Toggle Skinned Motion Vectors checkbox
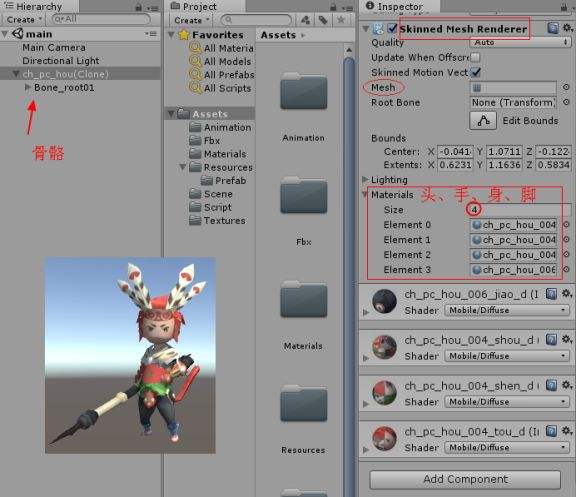576x497 pixels. click(x=476, y=72)
